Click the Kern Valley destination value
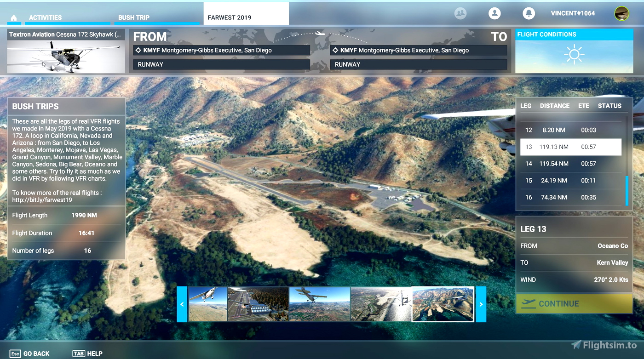The image size is (644, 359). (x=613, y=263)
